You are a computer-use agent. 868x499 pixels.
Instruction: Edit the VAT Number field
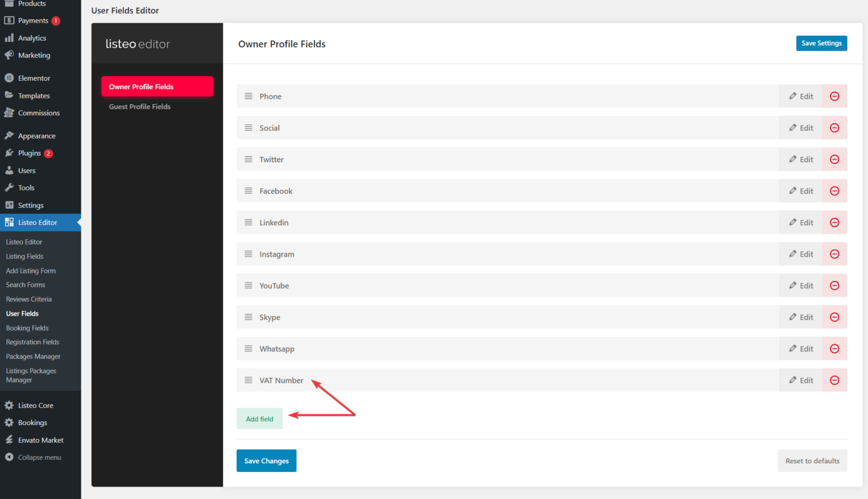801,380
